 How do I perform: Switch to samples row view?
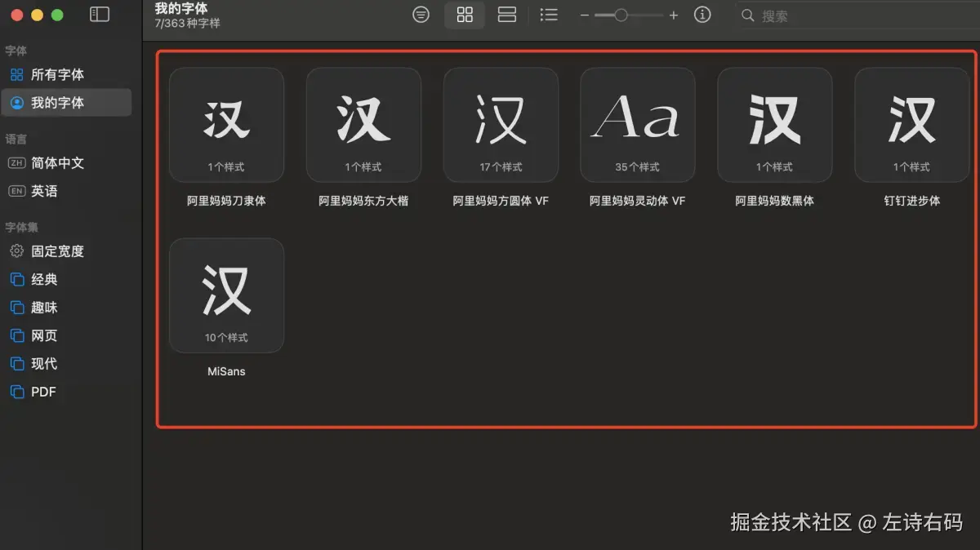[507, 15]
